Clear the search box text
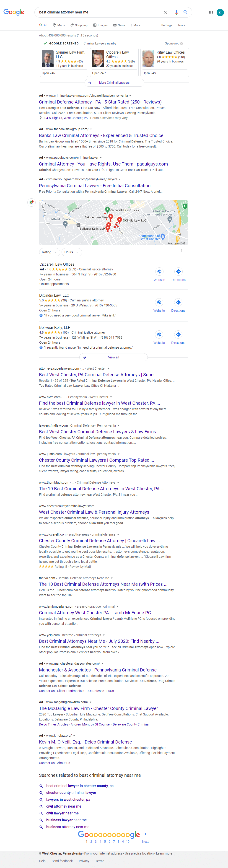The height and width of the screenshot is (868, 228). coord(165,13)
